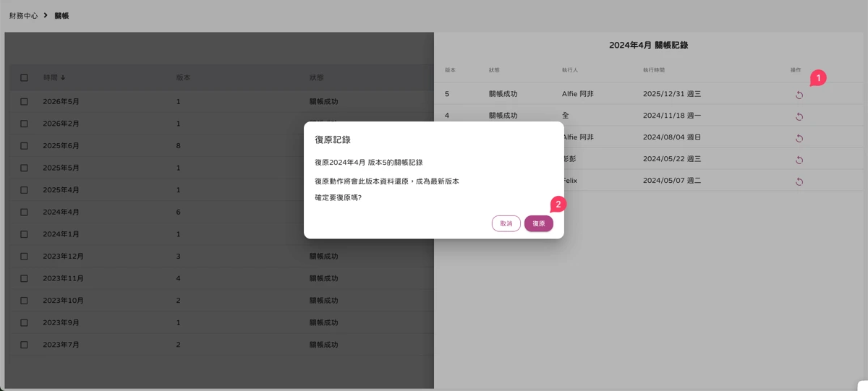Tick the 2025年4月 row checkbox
Screen dimensions: 868x391
(24, 190)
